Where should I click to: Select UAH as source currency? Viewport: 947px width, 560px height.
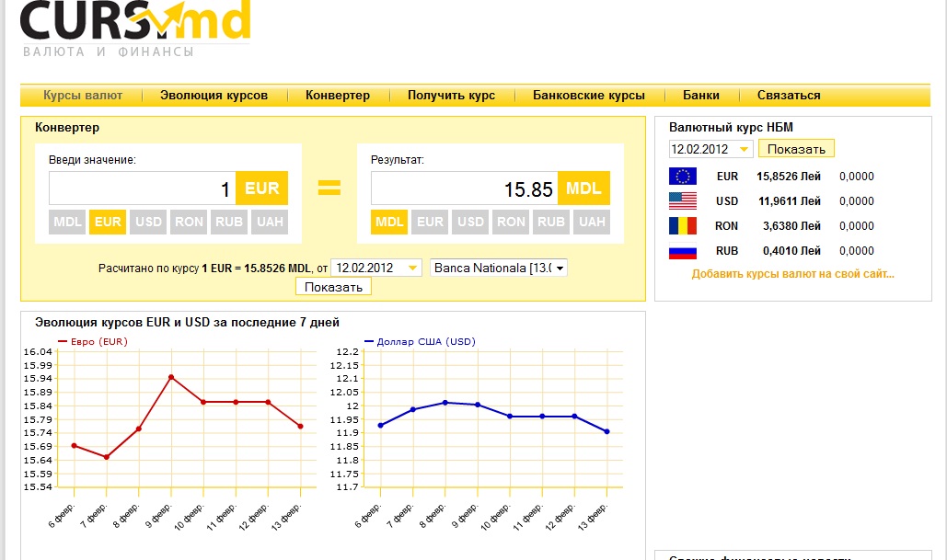click(270, 222)
